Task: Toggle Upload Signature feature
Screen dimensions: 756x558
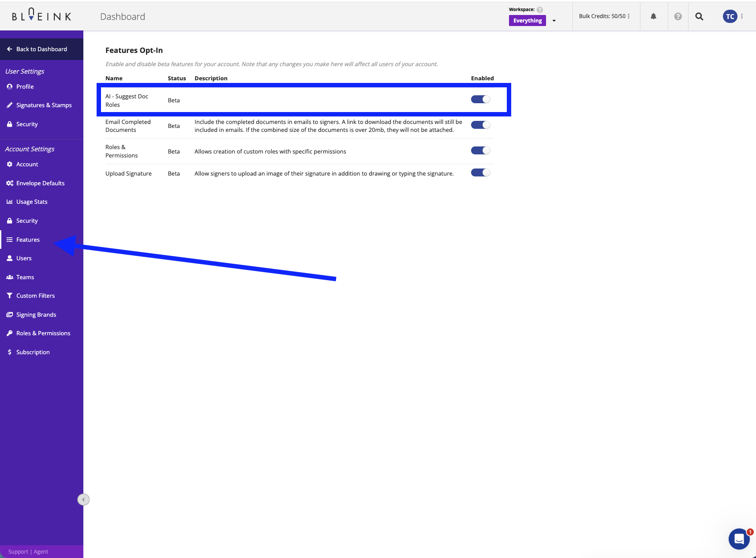Action: tap(480, 172)
